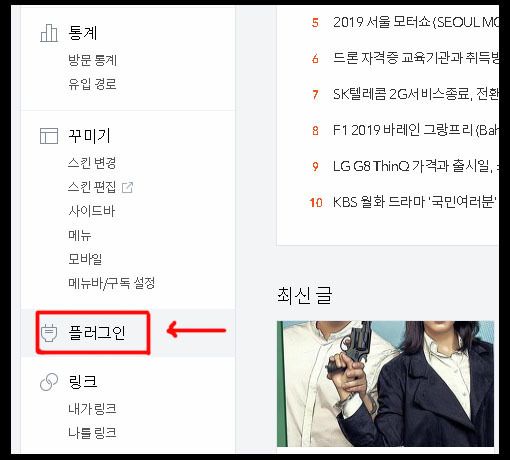Click the drama poster thumbnail under 최신 글

(386, 384)
